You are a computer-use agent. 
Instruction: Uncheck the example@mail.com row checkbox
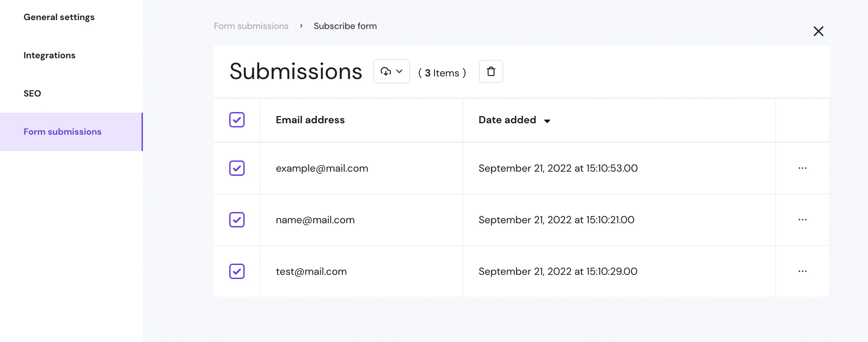[237, 168]
